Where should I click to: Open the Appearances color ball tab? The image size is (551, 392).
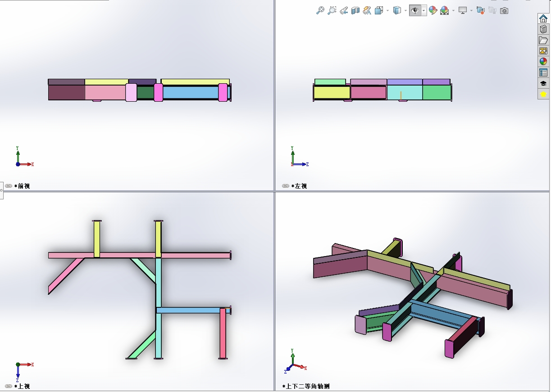[543, 62]
